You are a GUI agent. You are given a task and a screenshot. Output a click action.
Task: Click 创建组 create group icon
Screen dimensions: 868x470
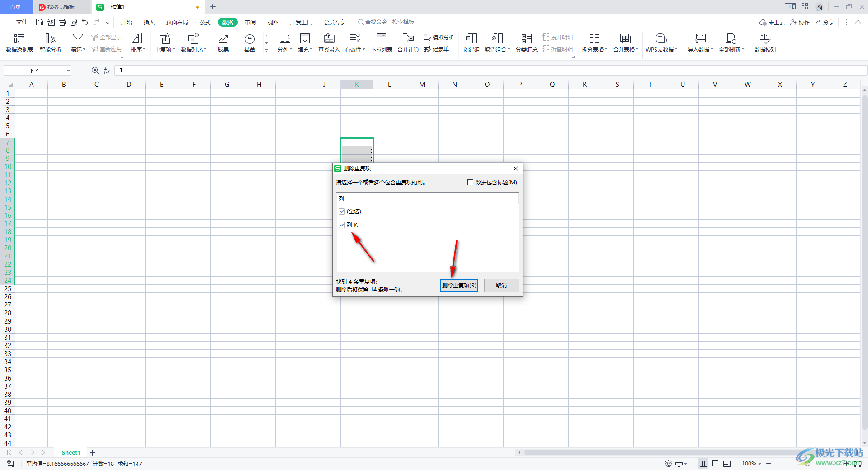(471, 39)
